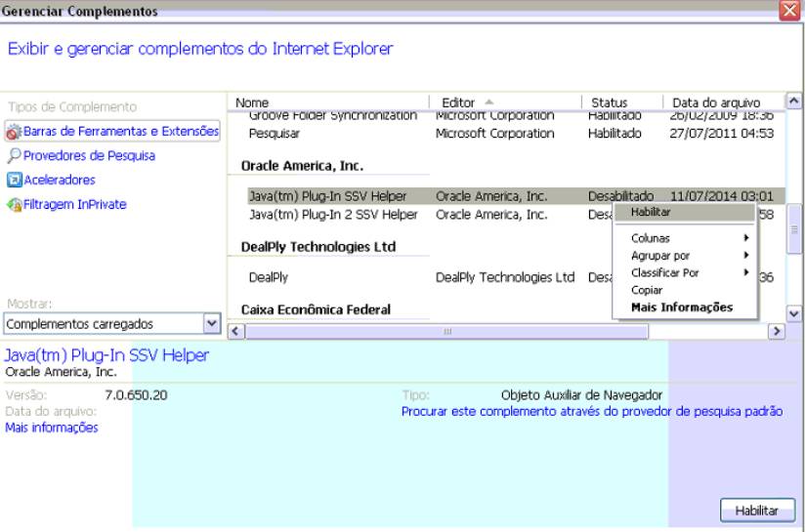
Task: Choose Habilitar in the context menu
Action: pyautogui.click(x=652, y=212)
